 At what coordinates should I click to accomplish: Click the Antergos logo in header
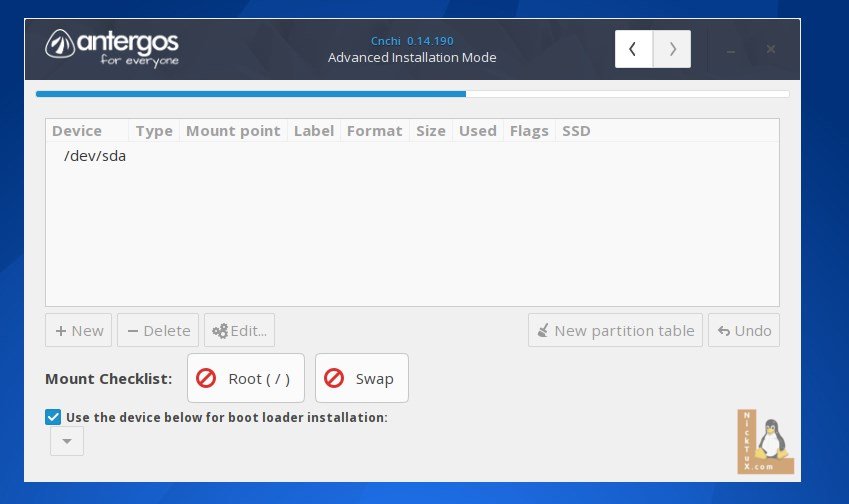click(112, 47)
